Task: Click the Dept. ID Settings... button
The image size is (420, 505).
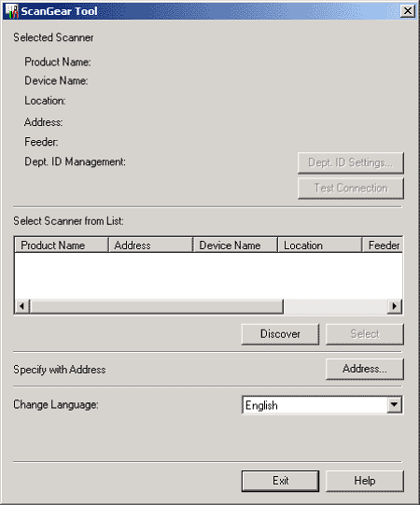Action: 350,162
